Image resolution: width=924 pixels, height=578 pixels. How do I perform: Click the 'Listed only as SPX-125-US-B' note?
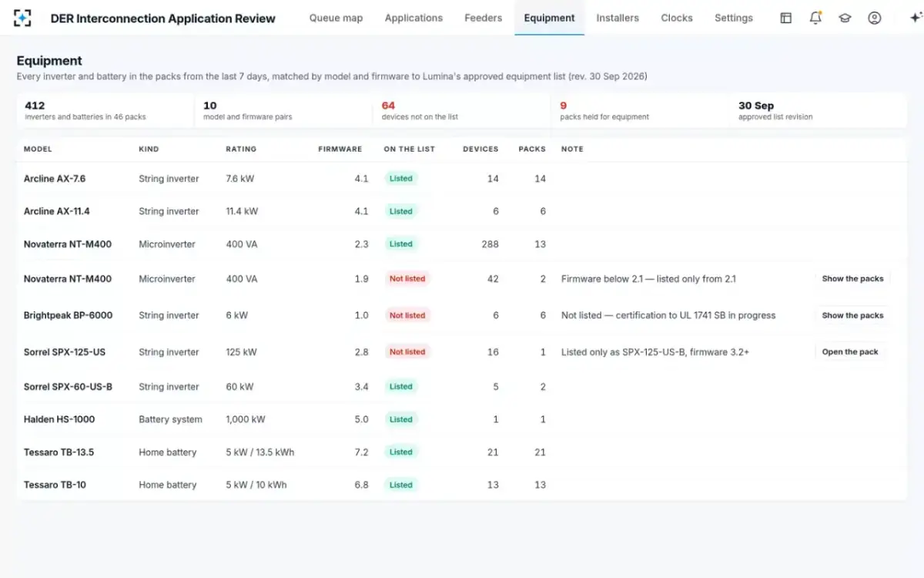pyautogui.click(x=655, y=352)
